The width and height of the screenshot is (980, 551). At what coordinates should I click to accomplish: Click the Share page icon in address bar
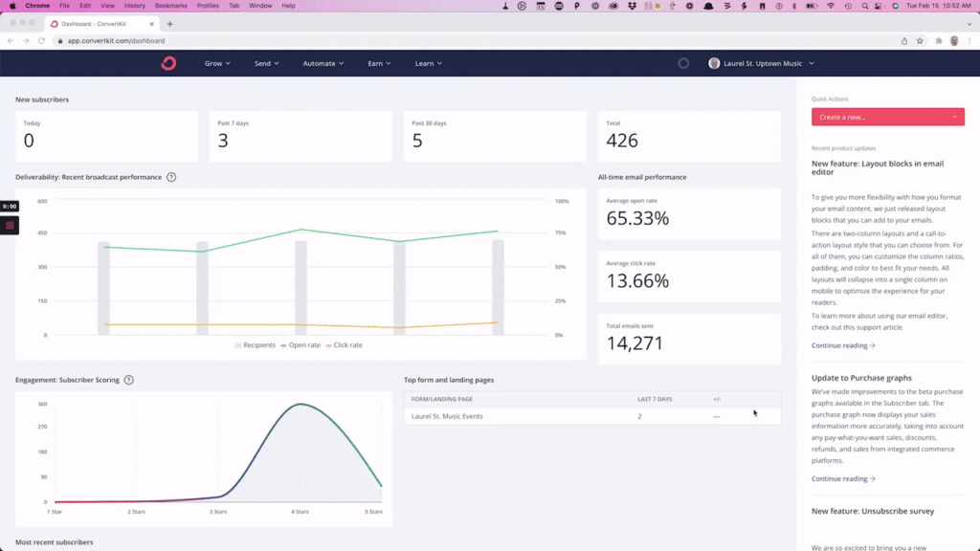point(904,40)
